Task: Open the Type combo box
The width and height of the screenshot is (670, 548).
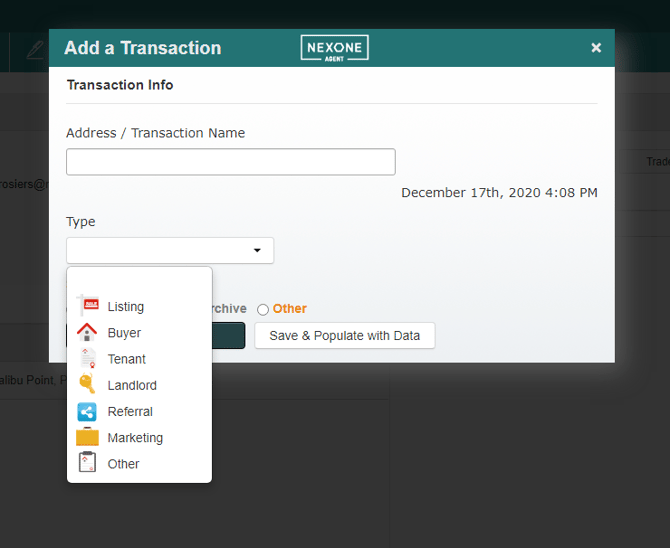Action: [x=160, y=250]
